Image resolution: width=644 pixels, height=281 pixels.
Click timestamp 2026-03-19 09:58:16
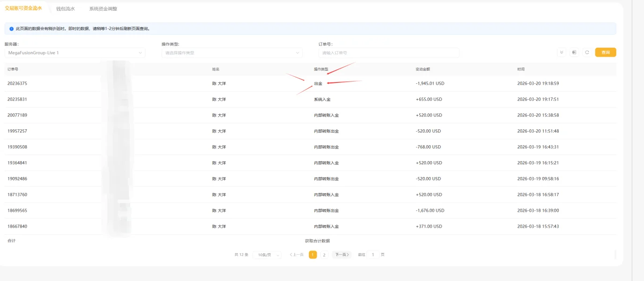(538, 179)
